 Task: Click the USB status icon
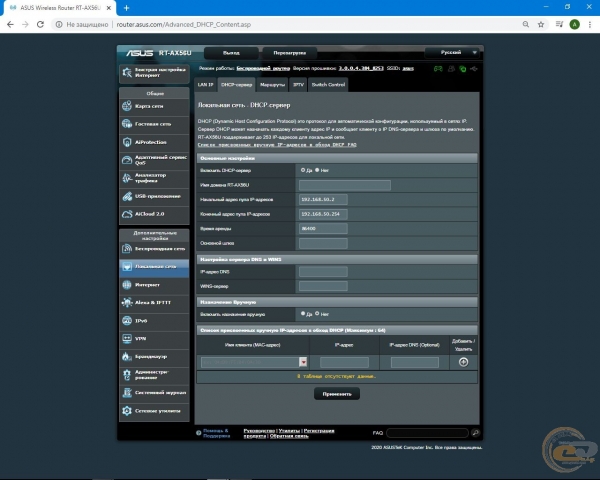pyautogui.click(x=474, y=69)
